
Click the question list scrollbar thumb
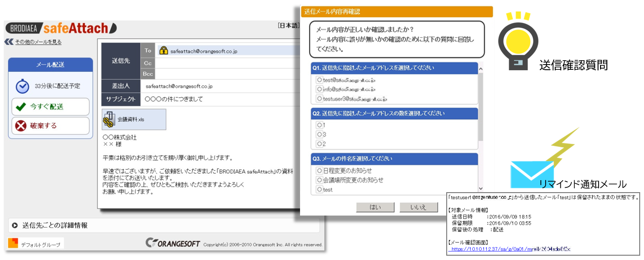pyautogui.click(x=481, y=106)
